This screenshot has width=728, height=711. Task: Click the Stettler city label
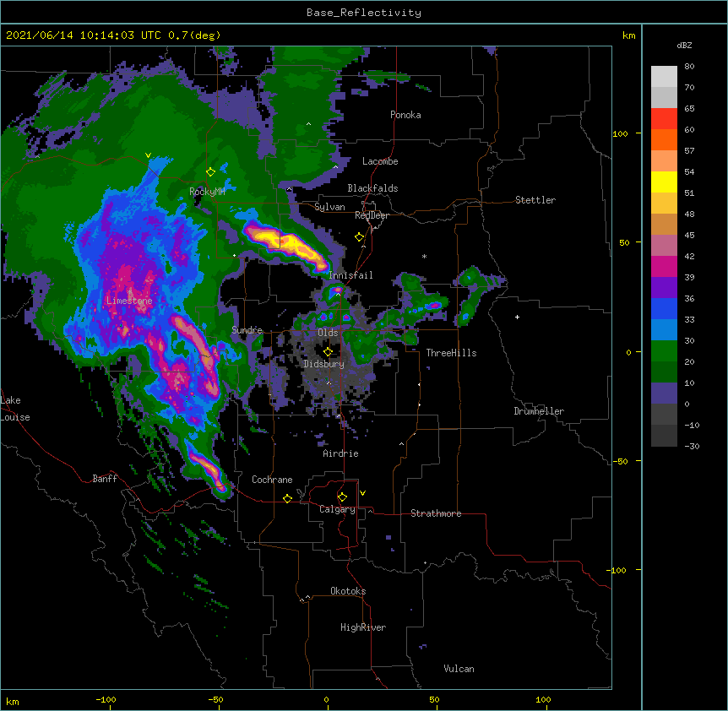click(535, 200)
